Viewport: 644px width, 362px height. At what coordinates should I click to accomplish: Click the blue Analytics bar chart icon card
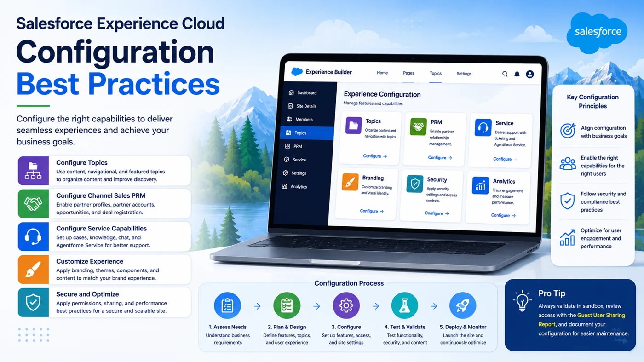(480, 185)
